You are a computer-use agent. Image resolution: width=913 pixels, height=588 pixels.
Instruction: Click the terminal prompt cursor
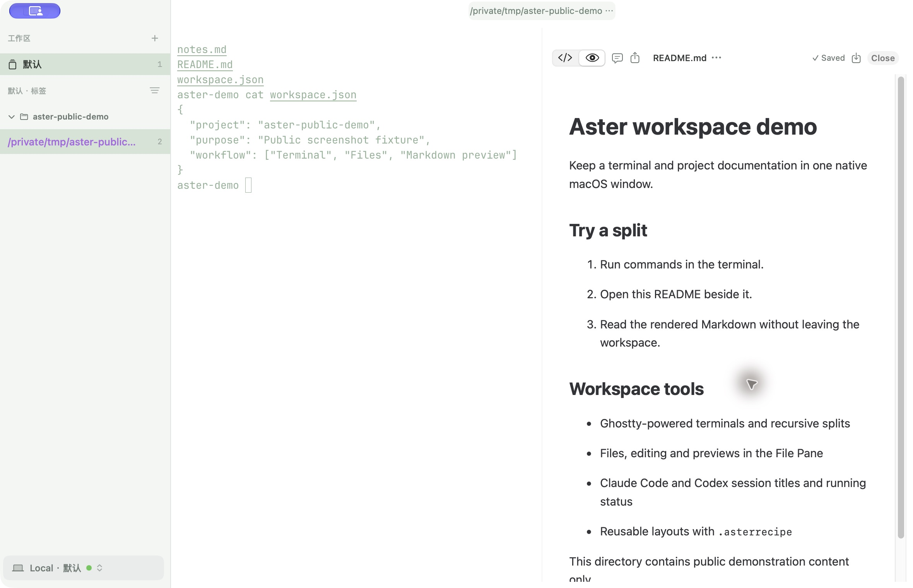point(248,185)
